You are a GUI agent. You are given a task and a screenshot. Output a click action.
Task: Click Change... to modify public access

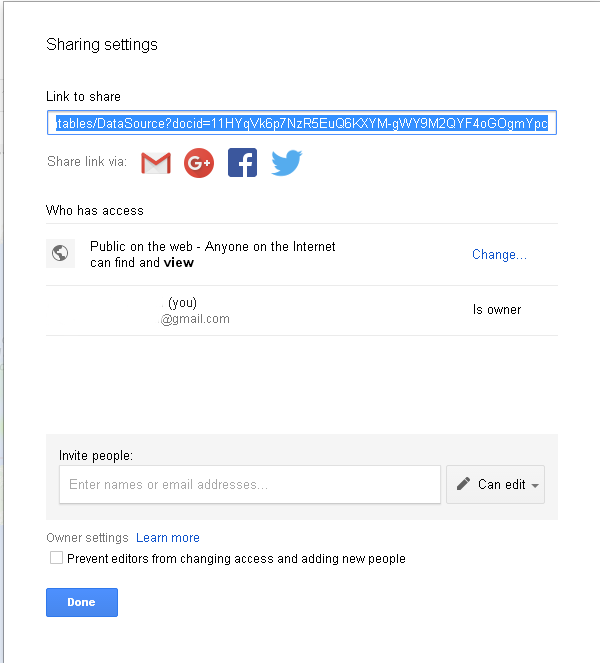[499, 255]
